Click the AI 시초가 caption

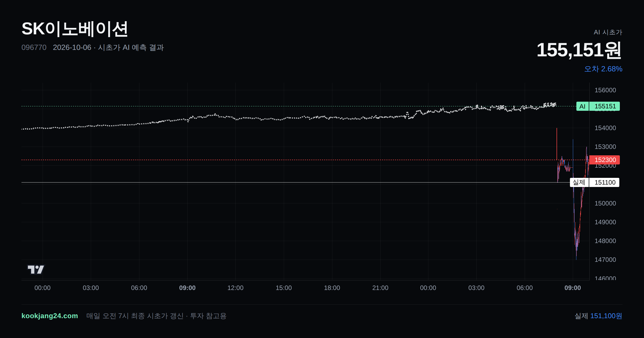608,32
